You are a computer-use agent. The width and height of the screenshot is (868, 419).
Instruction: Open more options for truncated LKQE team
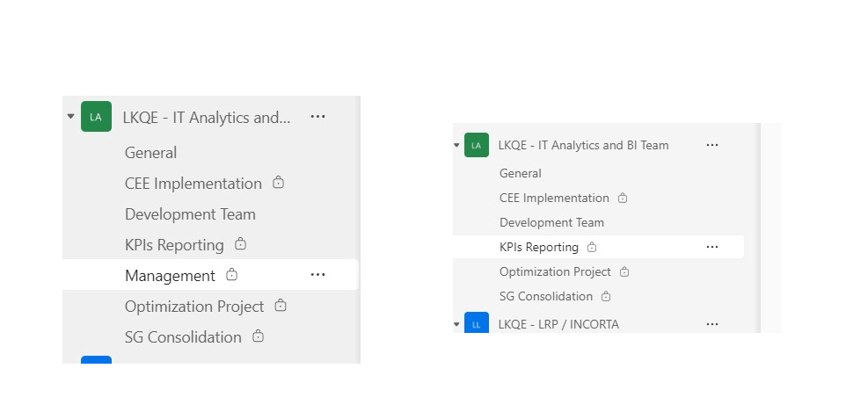tap(317, 117)
